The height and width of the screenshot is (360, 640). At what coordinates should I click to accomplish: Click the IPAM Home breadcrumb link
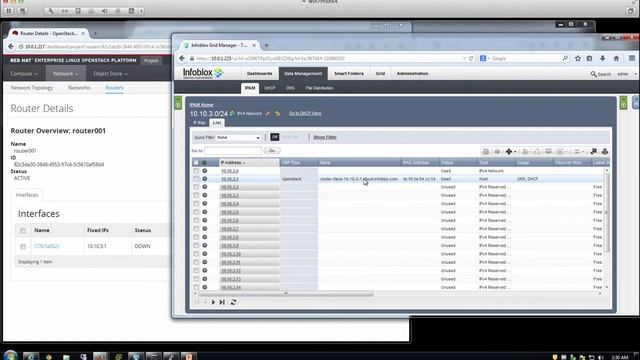click(201, 105)
